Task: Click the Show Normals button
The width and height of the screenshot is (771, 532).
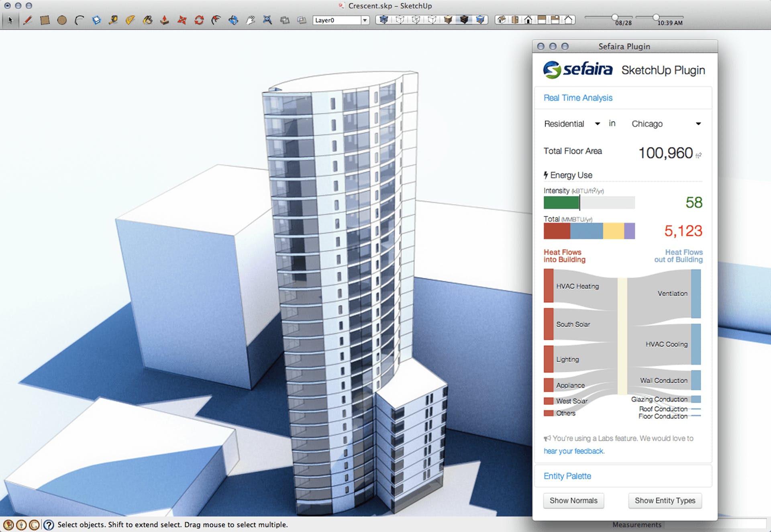Action: click(573, 501)
